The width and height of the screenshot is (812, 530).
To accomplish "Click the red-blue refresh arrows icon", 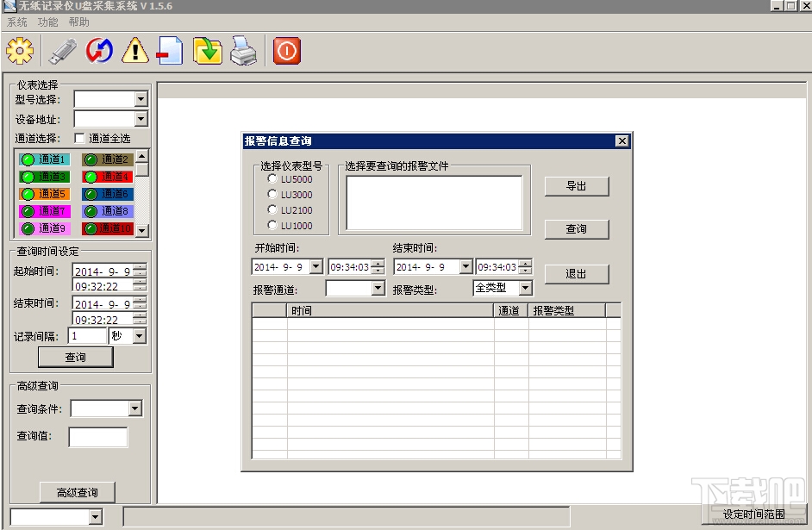I will pyautogui.click(x=99, y=51).
